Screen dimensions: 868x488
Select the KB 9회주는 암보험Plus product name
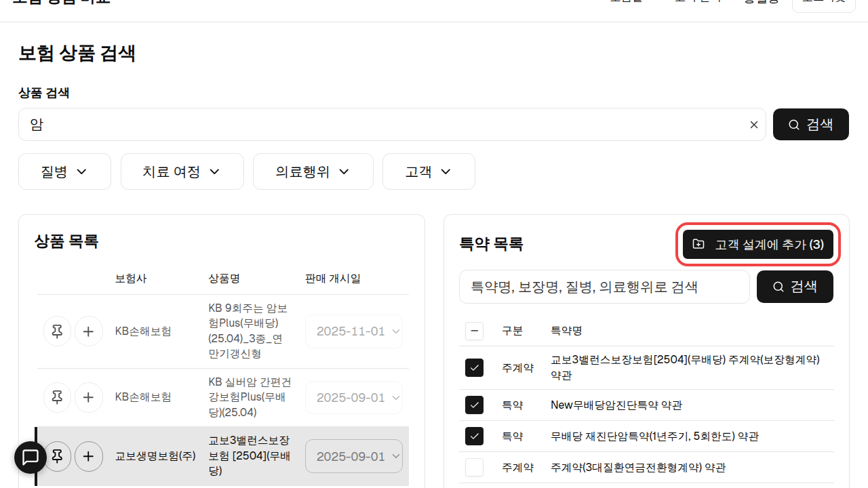click(x=249, y=331)
